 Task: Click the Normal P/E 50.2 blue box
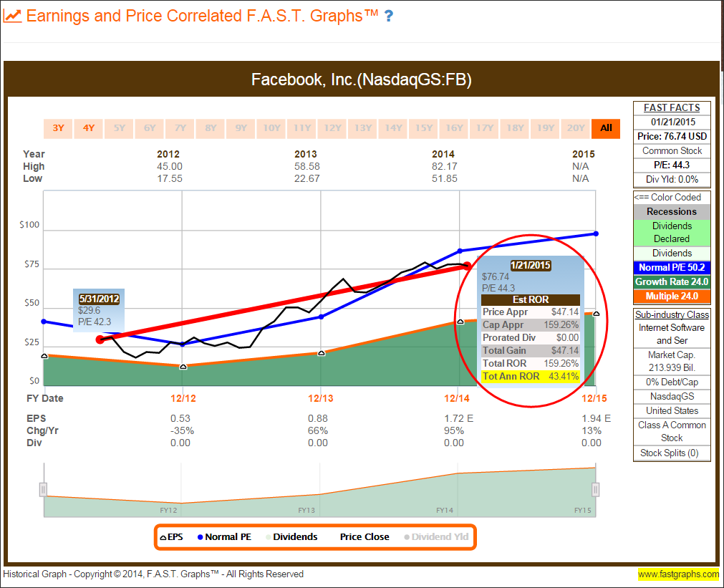(x=672, y=267)
